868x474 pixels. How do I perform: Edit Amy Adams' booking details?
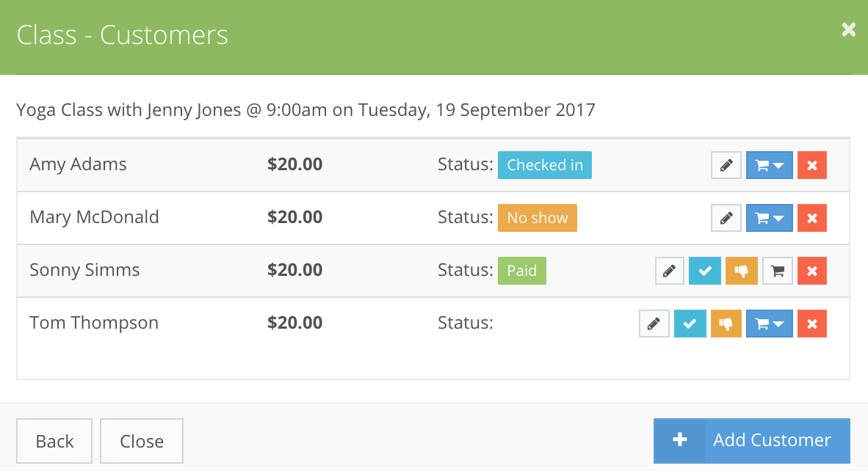point(726,165)
